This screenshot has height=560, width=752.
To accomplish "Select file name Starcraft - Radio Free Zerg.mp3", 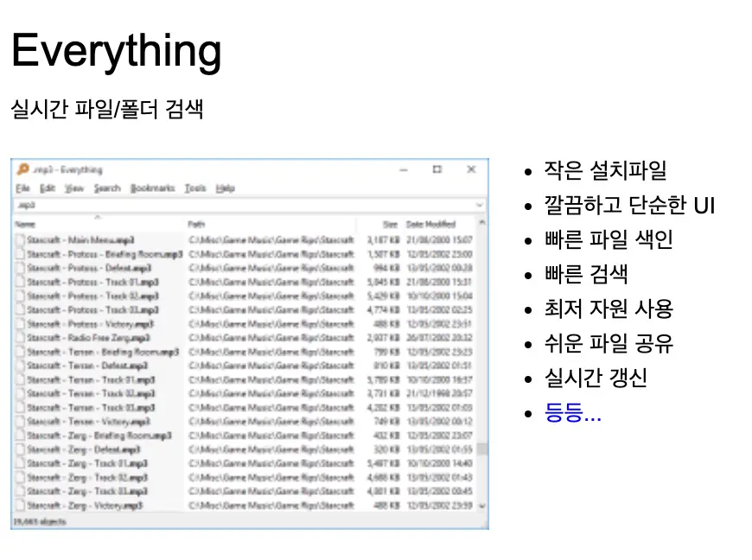I will click(x=88, y=338).
